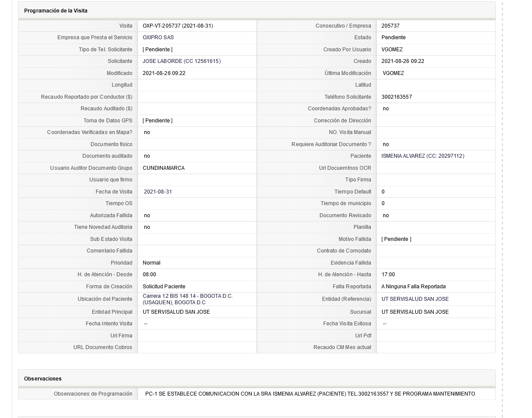
Task: Select the patient ISMENIA ALVAREZ (CC: 20297112)
Action: (423, 156)
